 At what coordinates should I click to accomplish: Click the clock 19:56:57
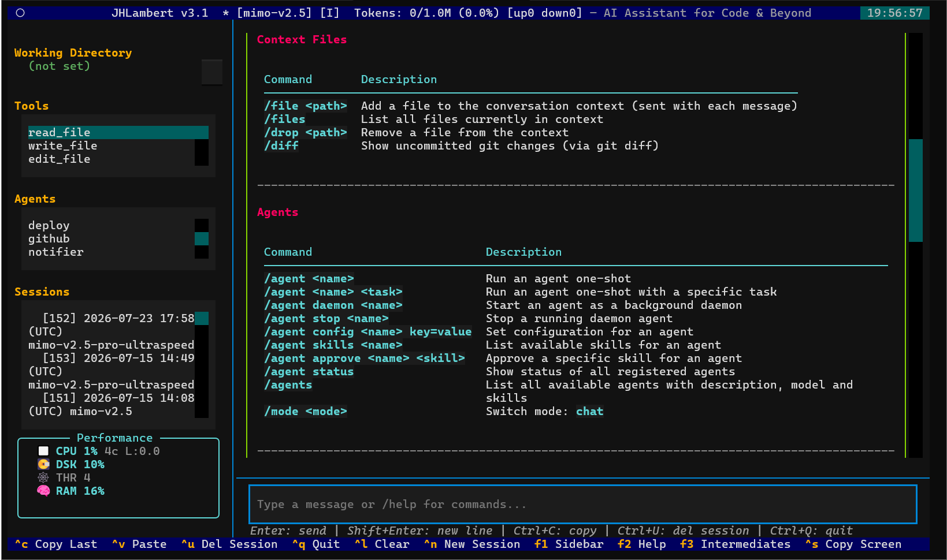pyautogui.click(x=895, y=13)
